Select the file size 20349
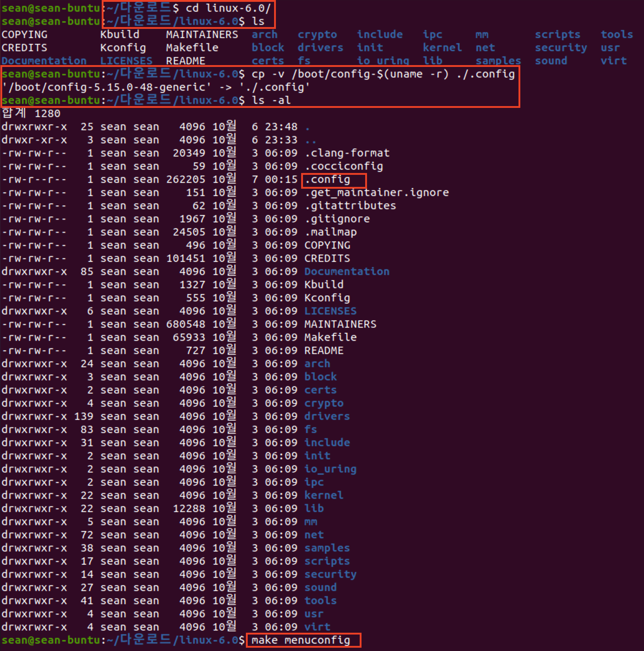 point(189,153)
